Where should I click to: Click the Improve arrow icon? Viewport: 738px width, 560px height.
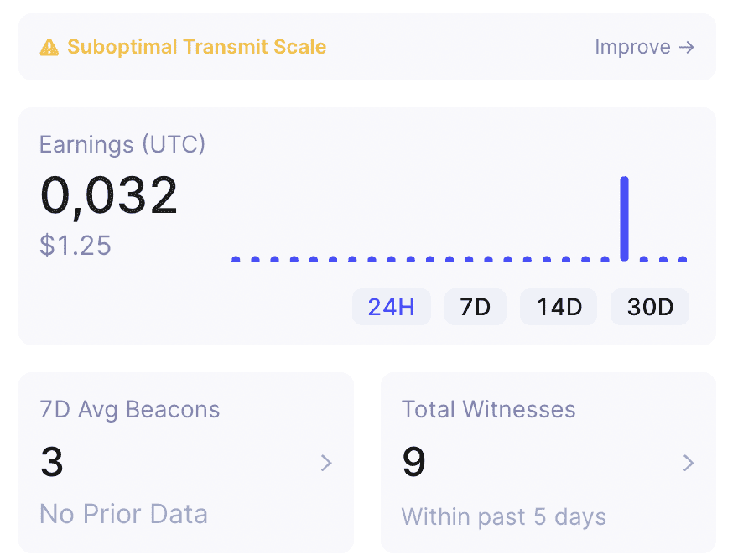point(686,47)
